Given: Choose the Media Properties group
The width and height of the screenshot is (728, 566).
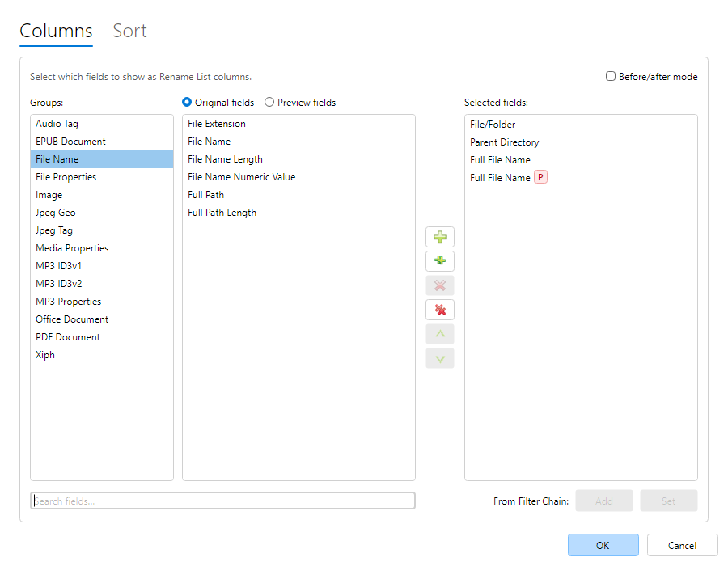Looking at the screenshot, I should coord(102,248).
